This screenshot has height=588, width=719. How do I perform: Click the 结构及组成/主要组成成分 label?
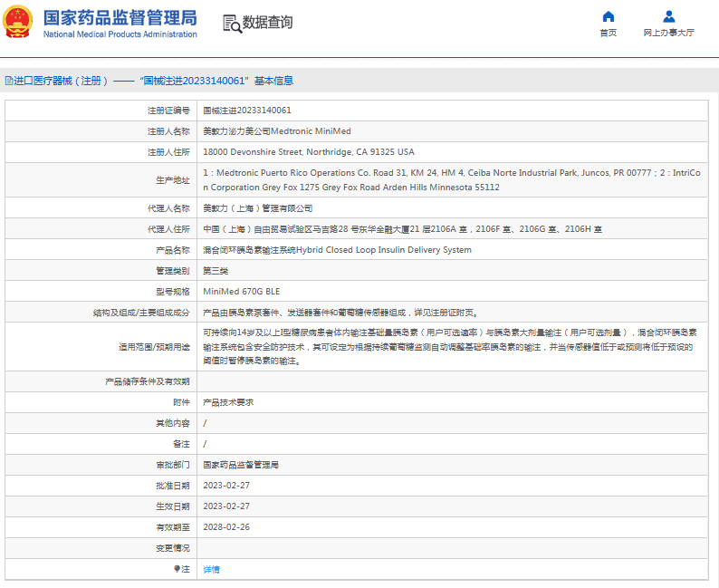pyautogui.click(x=141, y=313)
